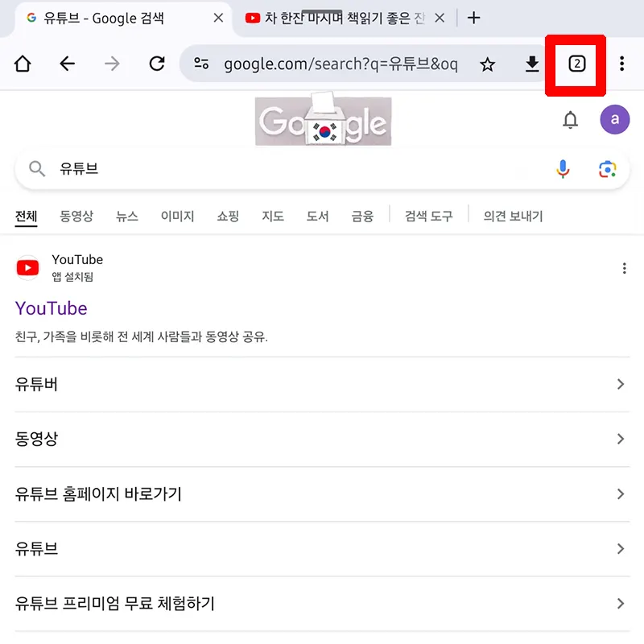Open the Google election doodle
644x644 pixels.
[324, 119]
